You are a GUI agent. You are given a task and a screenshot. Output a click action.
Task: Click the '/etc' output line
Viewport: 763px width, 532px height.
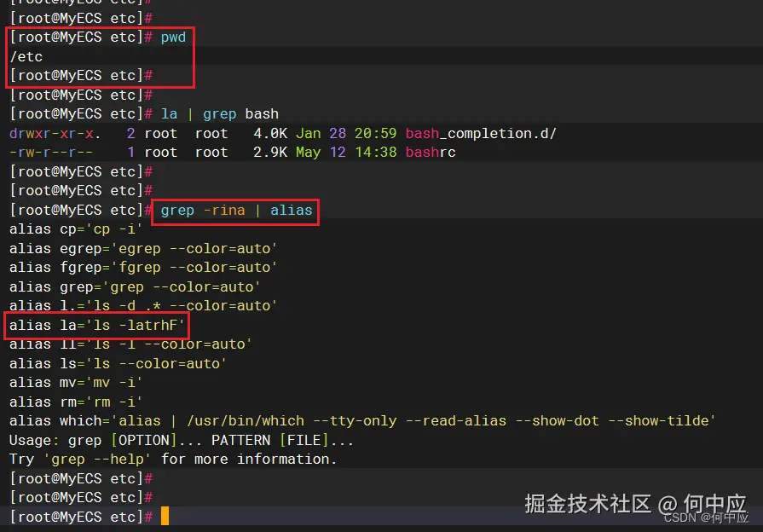point(26,56)
